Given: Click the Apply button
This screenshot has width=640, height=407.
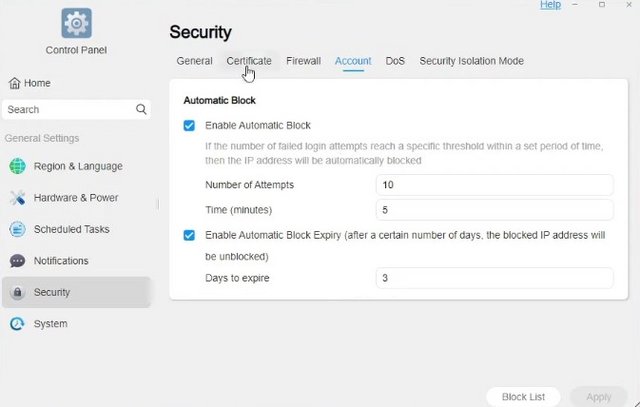Looking at the screenshot, I should pos(599,397).
